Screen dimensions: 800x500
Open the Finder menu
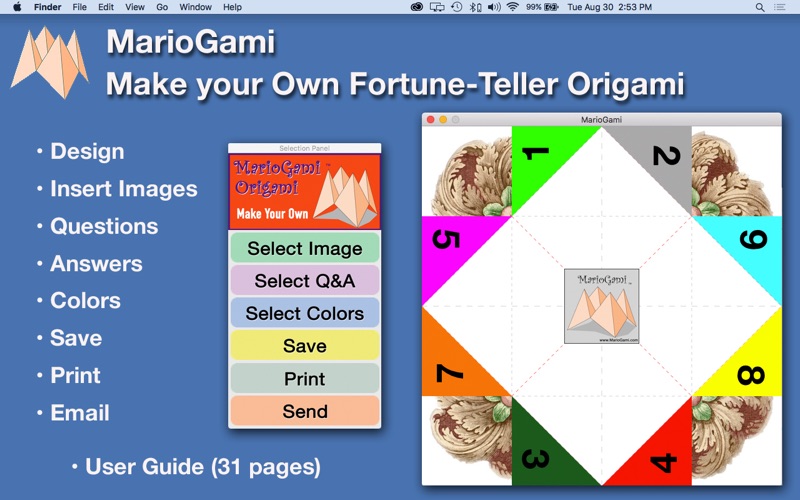pos(47,7)
